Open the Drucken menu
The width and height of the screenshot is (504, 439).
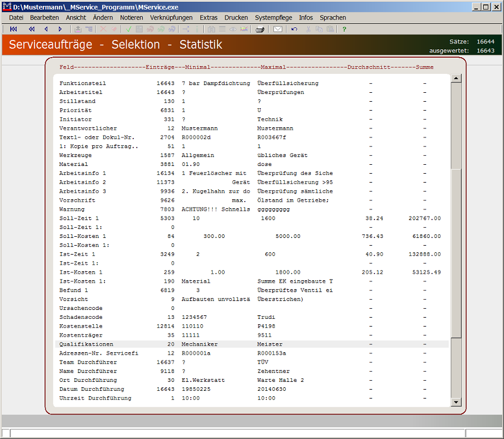[x=236, y=18]
